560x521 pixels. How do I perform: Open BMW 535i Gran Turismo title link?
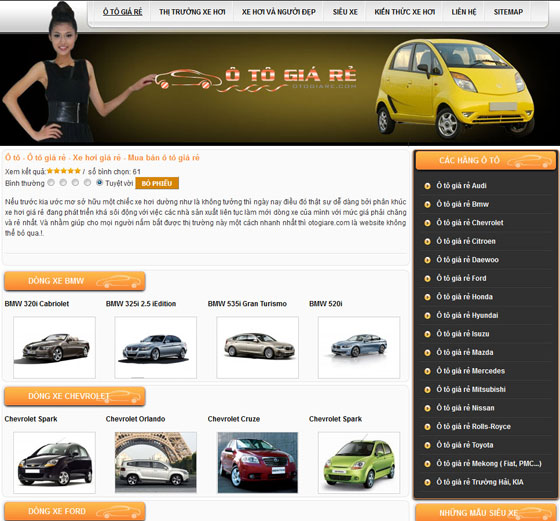tap(247, 304)
